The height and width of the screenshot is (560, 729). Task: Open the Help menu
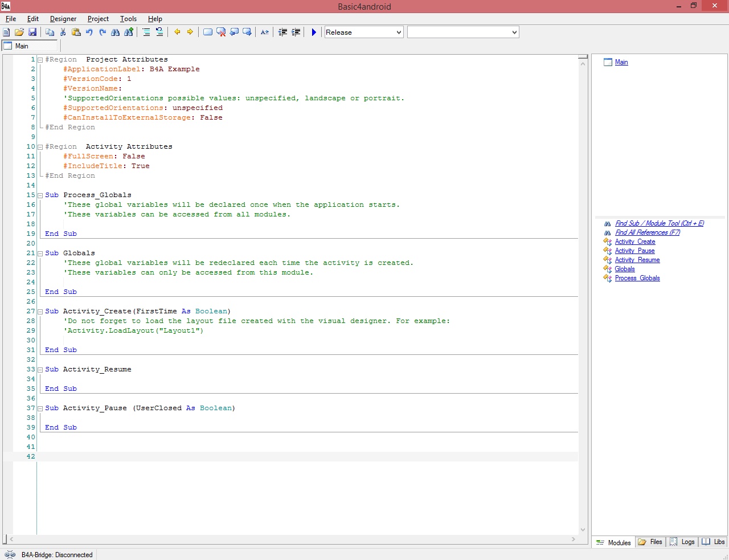(x=155, y=19)
